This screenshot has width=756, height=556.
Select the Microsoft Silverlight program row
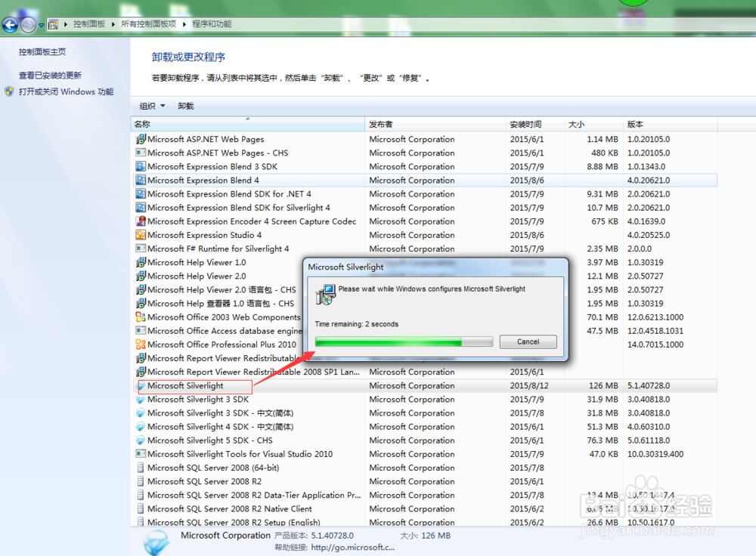pos(424,386)
